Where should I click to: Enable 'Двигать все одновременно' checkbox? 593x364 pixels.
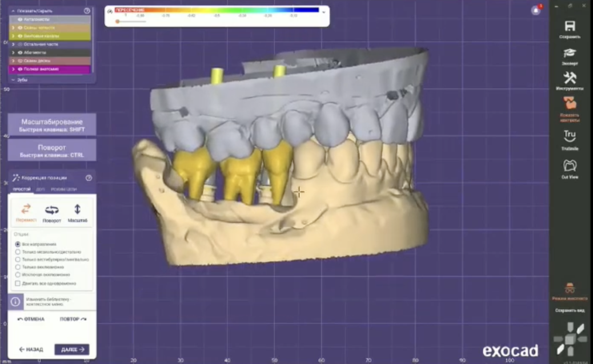[x=18, y=283]
